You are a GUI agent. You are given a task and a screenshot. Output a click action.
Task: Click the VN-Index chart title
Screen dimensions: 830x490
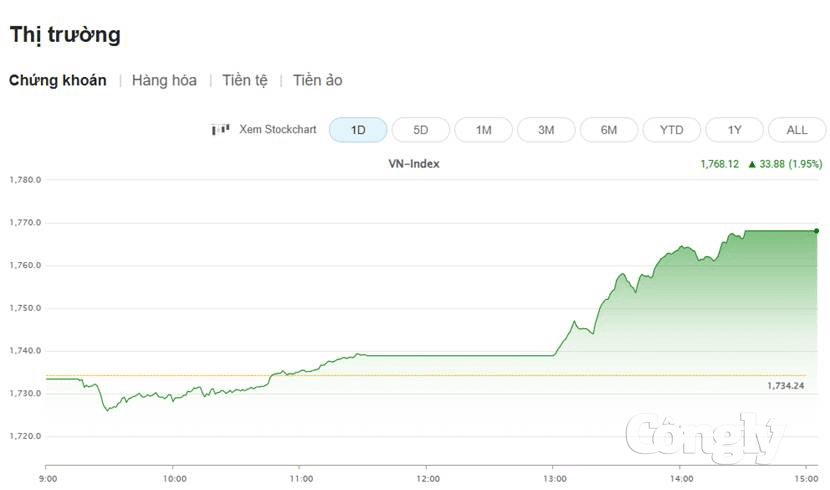click(x=414, y=164)
